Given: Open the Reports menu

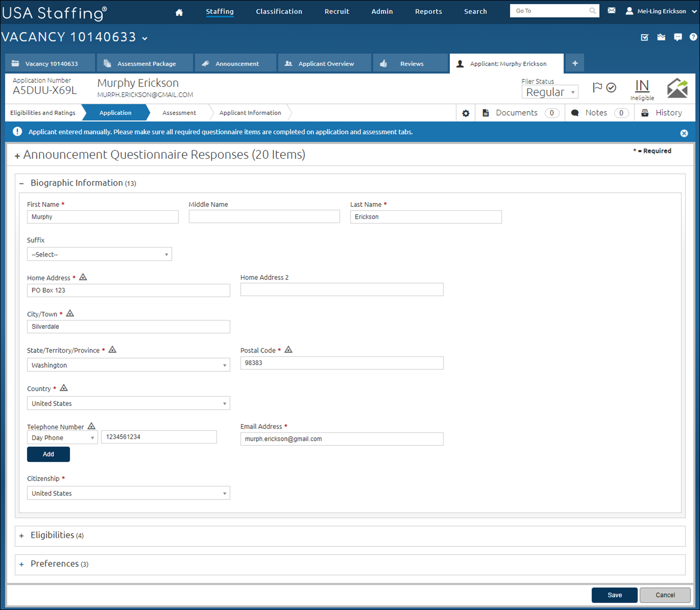Looking at the screenshot, I should pyautogui.click(x=428, y=12).
